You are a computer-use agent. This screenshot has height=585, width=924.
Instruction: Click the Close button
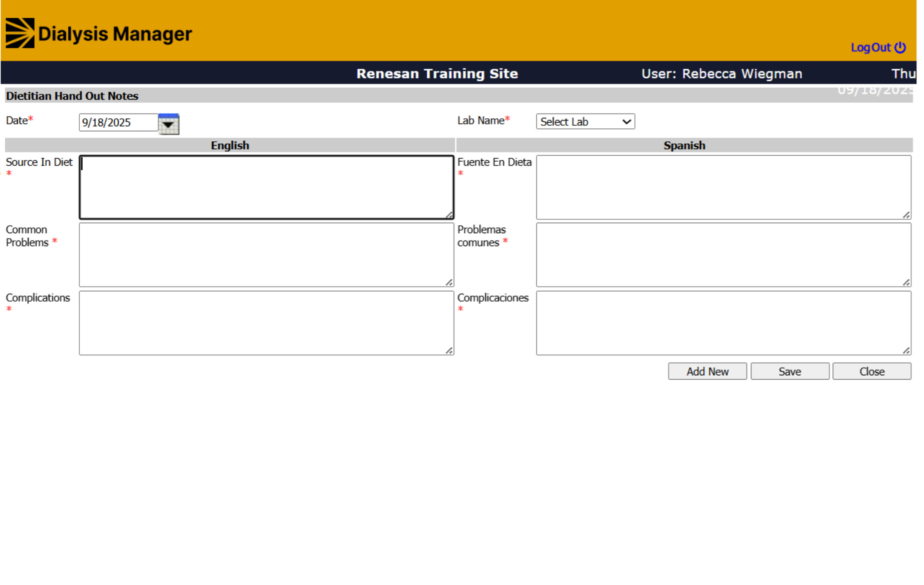(872, 371)
